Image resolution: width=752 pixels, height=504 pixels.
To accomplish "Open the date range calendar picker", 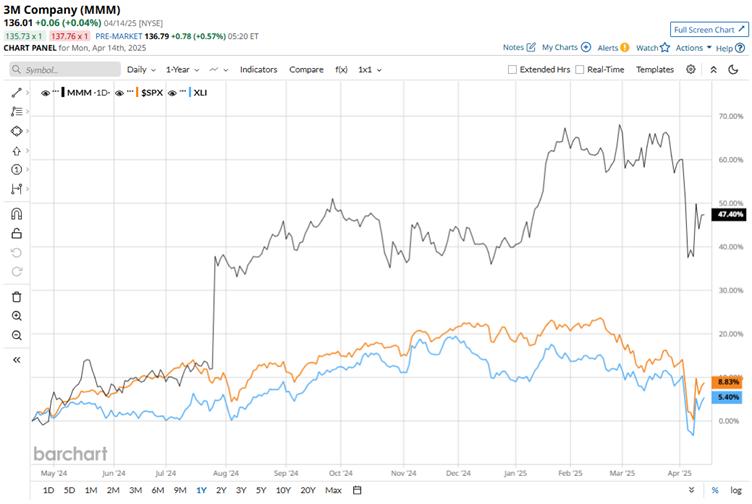I will coord(357,490).
